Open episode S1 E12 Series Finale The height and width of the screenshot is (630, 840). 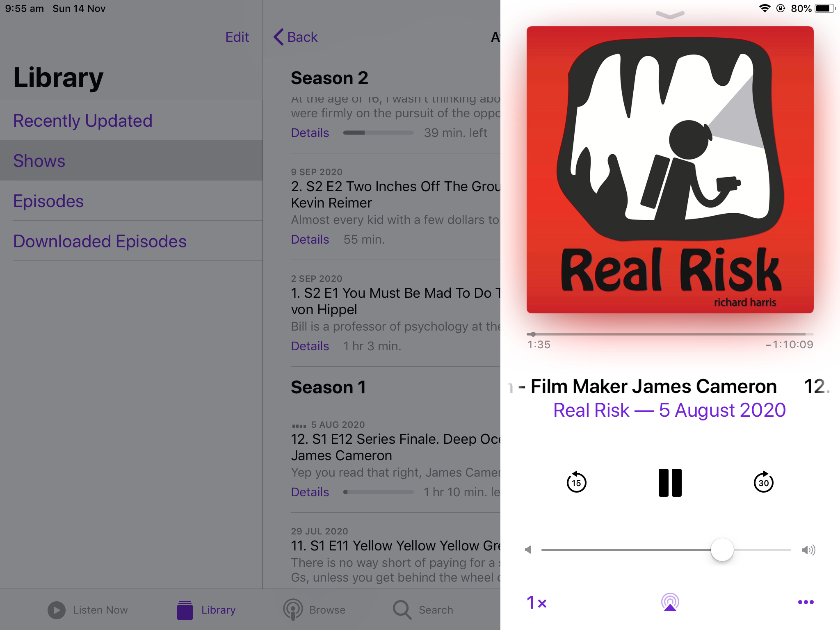tap(396, 447)
